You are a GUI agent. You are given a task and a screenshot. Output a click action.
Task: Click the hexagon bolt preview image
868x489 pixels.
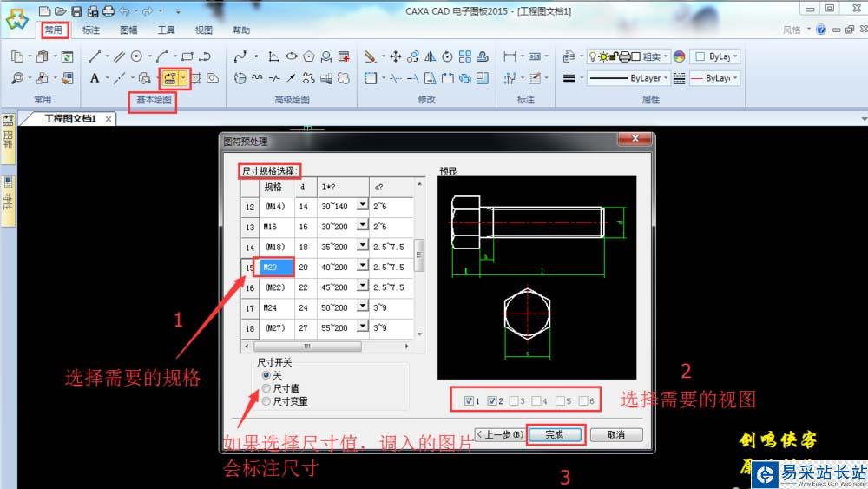tap(536, 277)
